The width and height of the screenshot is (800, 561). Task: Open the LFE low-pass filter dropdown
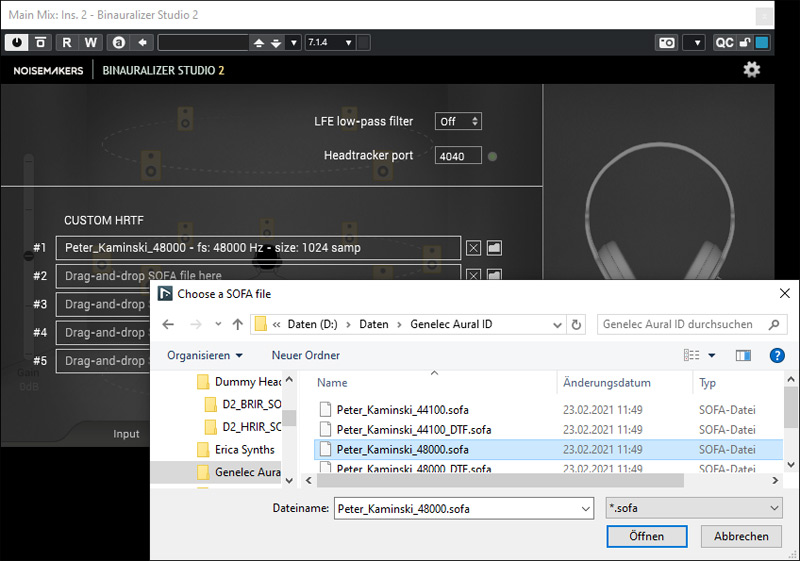458,121
